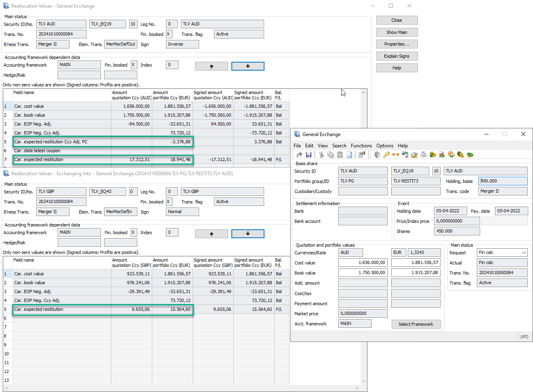Viewport: 533px width, 392px height.
Task: Click the General Exchange window title icon
Action: (297, 134)
